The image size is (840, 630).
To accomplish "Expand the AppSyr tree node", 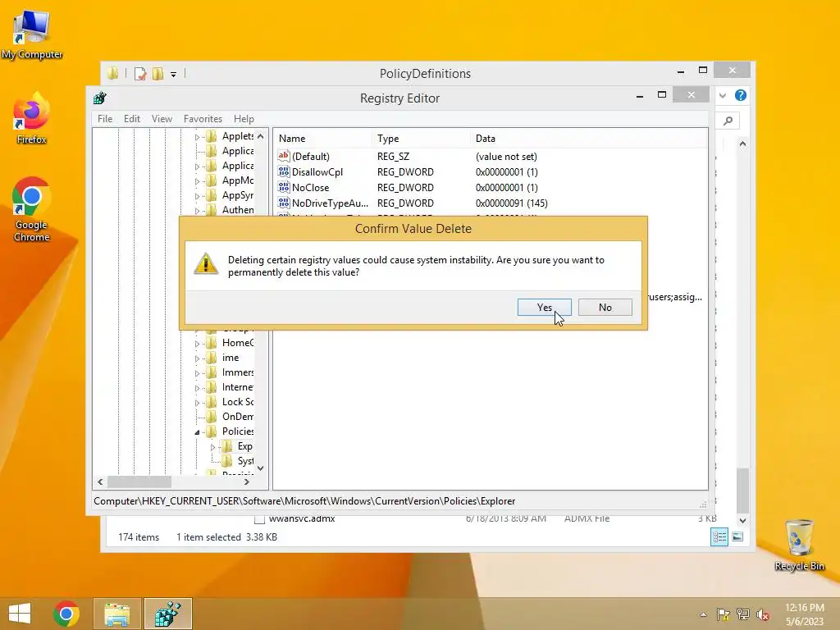I will pyautogui.click(x=197, y=196).
